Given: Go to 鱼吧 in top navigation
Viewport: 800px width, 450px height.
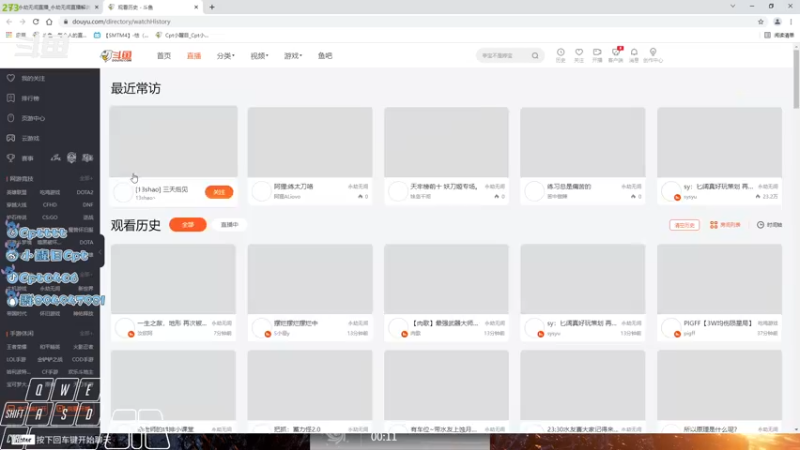Looking at the screenshot, I should (325, 56).
